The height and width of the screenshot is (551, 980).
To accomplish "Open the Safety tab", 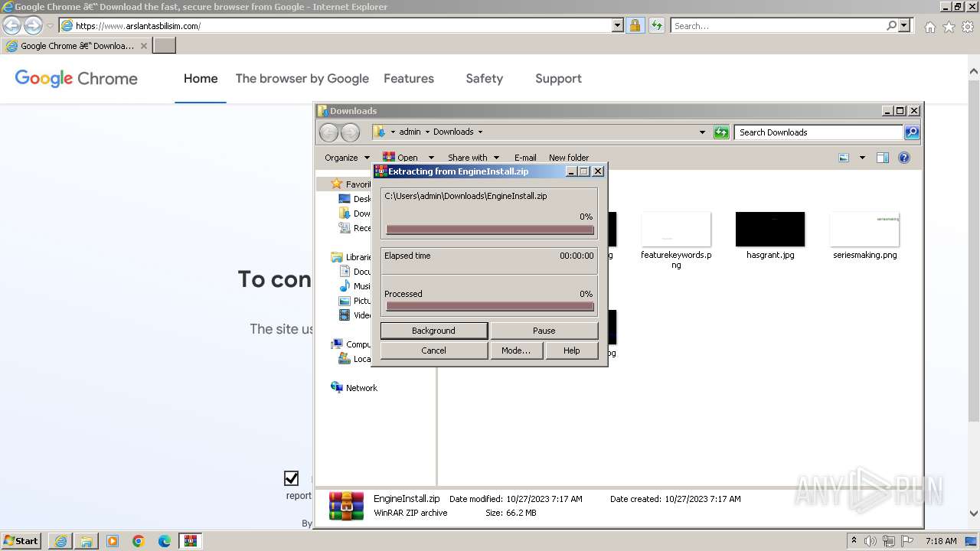I will [x=485, y=79].
